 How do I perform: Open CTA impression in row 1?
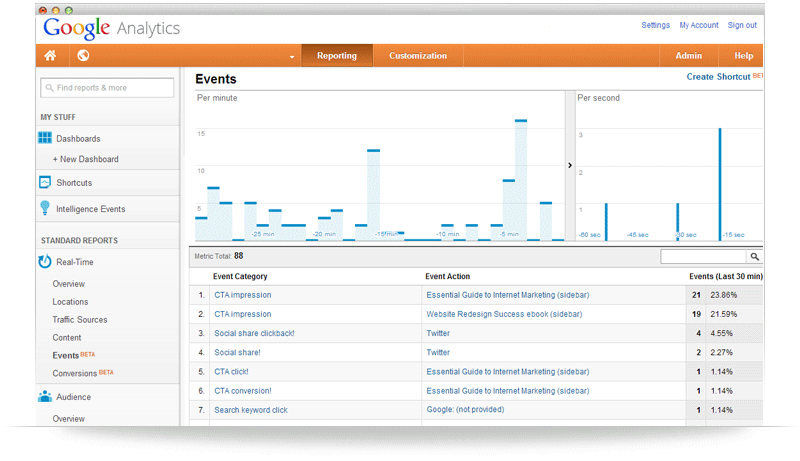pyautogui.click(x=242, y=295)
